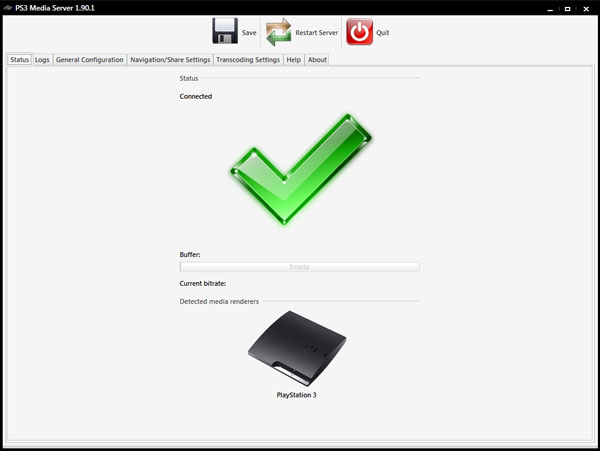600x451 pixels.
Task: Open the About tab
Action: click(x=317, y=60)
